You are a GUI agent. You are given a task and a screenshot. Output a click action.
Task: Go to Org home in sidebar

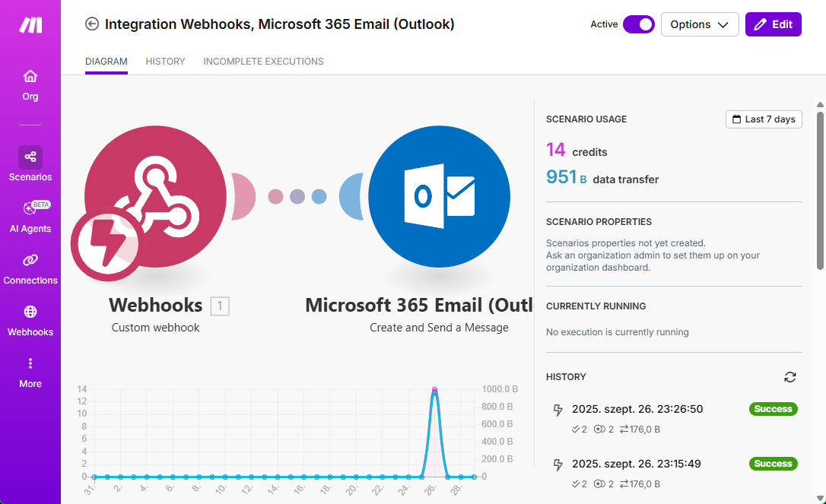pyautogui.click(x=30, y=85)
